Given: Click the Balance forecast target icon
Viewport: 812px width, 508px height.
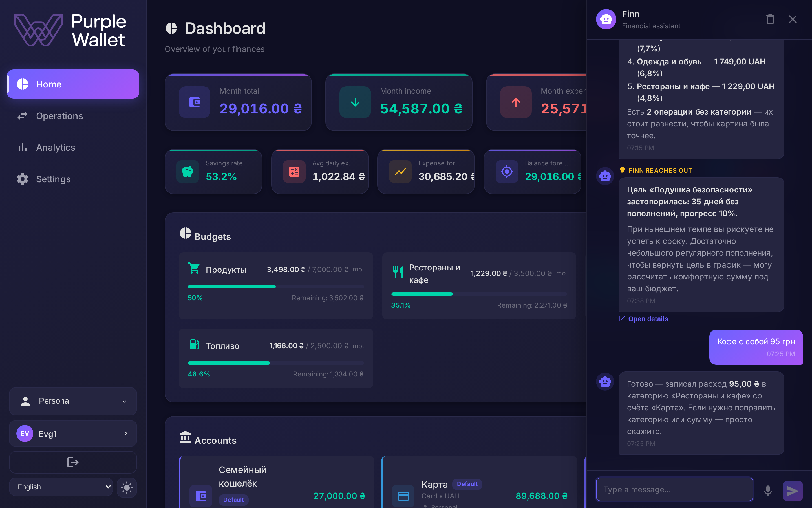Looking at the screenshot, I should [507, 171].
